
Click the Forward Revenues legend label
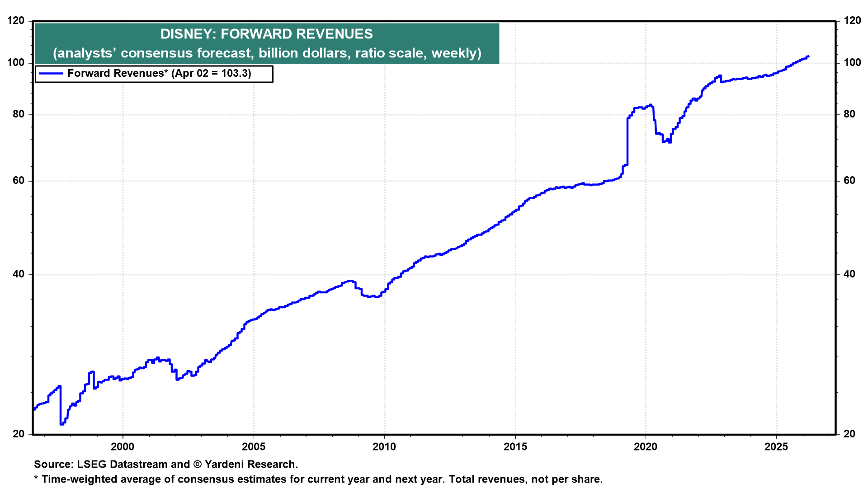[x=159, y=74]
